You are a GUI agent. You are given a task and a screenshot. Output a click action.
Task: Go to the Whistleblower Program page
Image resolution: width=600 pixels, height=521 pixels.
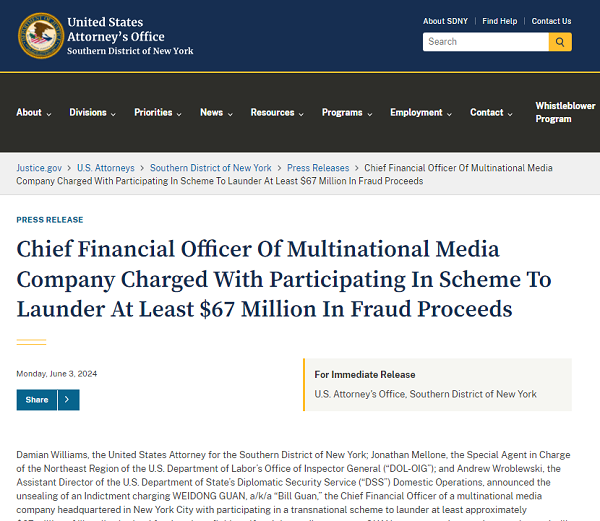(x=565, y=112)
